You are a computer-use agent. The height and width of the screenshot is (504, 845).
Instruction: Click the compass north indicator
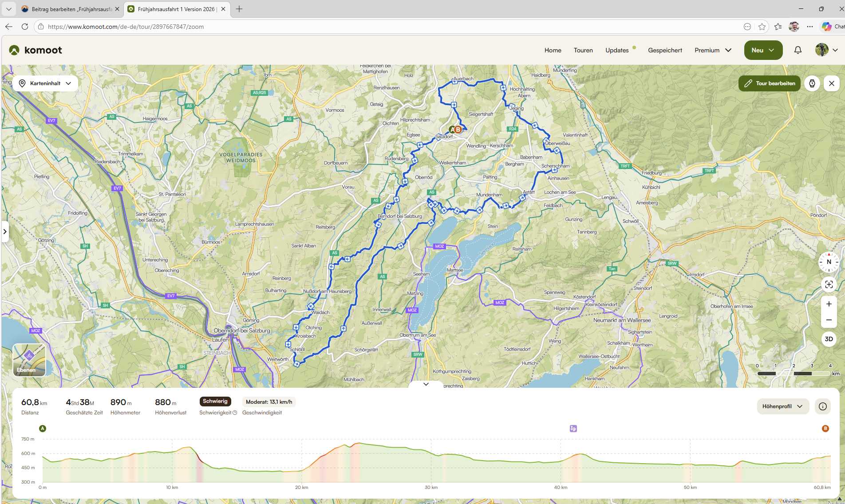(829, 262)
